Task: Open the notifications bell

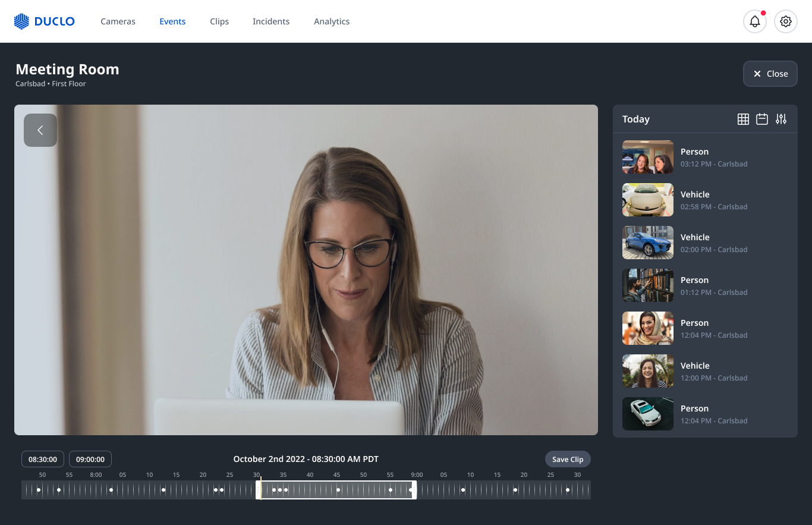Action: (755, 21)
